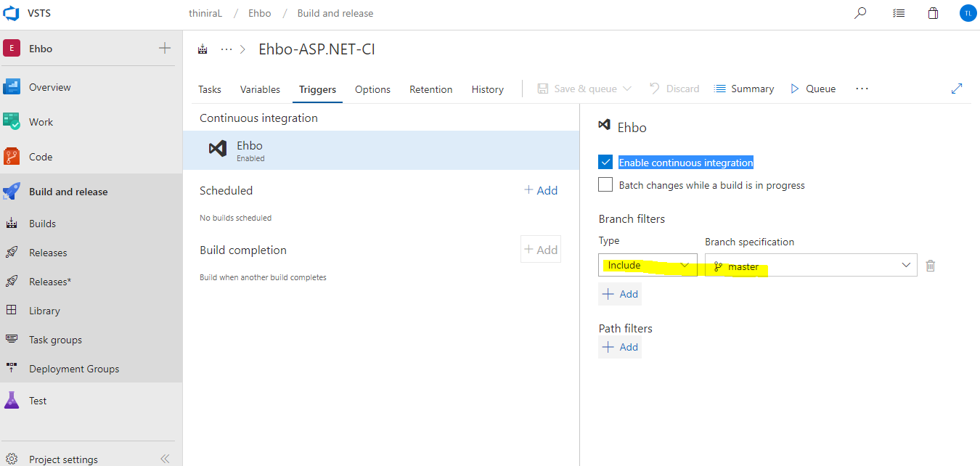Click the Project settings gear icon

[x=12, y=459]
